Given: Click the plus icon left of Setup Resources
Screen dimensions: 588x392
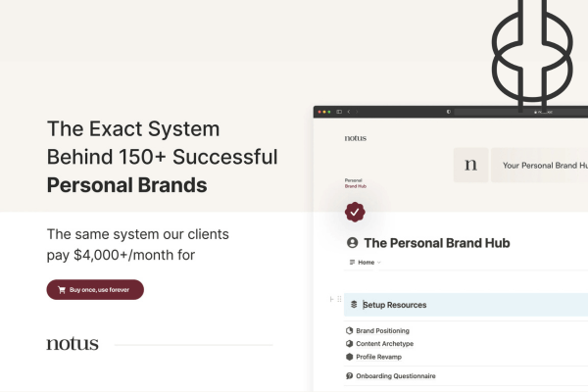Looking at the screenshot, I should coord(331,299).
